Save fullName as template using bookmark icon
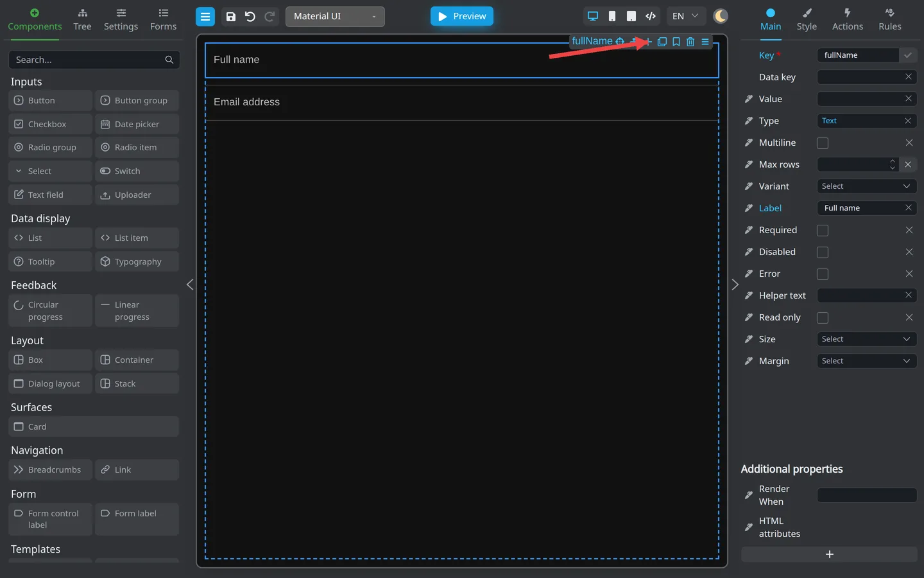 click(676, 42)
